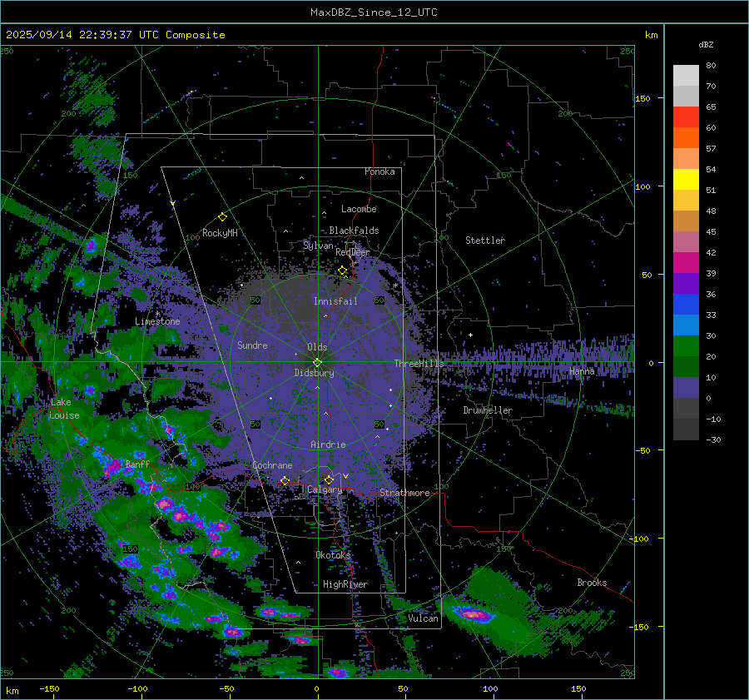
Task: Select the gold 48-51 dBZ legend swatch
Action: (686, 201)
